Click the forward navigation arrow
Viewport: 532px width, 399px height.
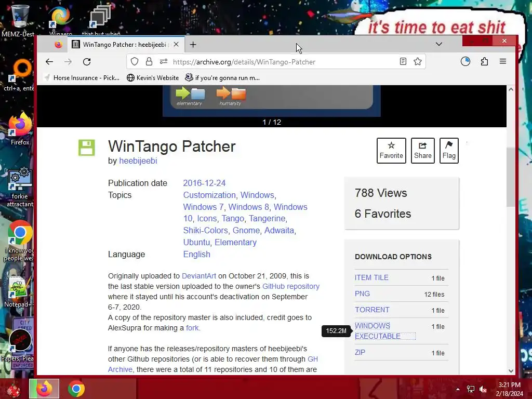[x=68, y=62]
